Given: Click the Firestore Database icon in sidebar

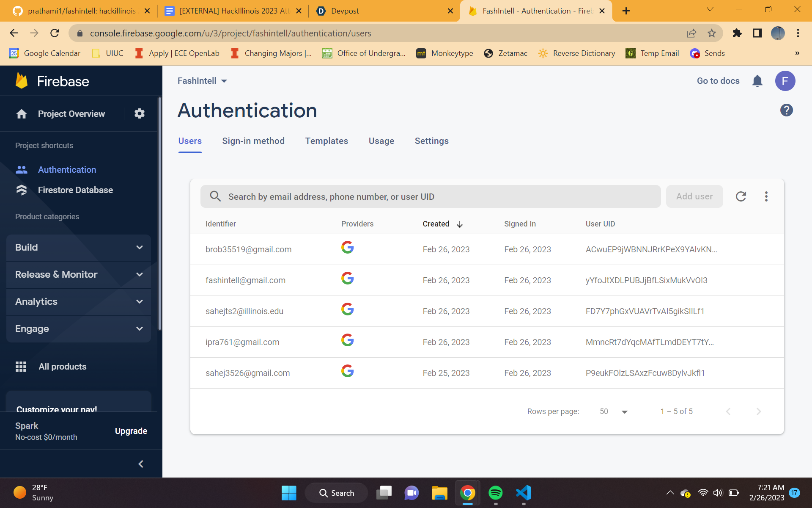Looking at the screenshot, I should click(22, 190).
